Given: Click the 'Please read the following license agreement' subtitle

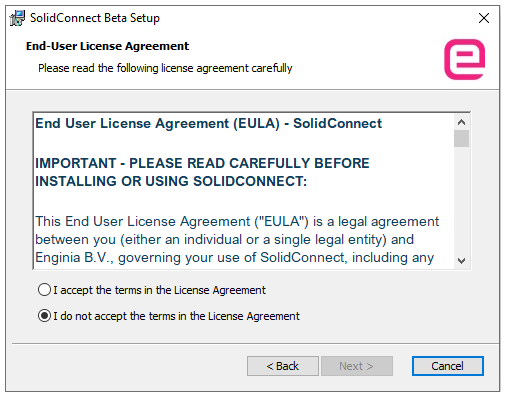Looking at the screenshot, I should (165, 68).
